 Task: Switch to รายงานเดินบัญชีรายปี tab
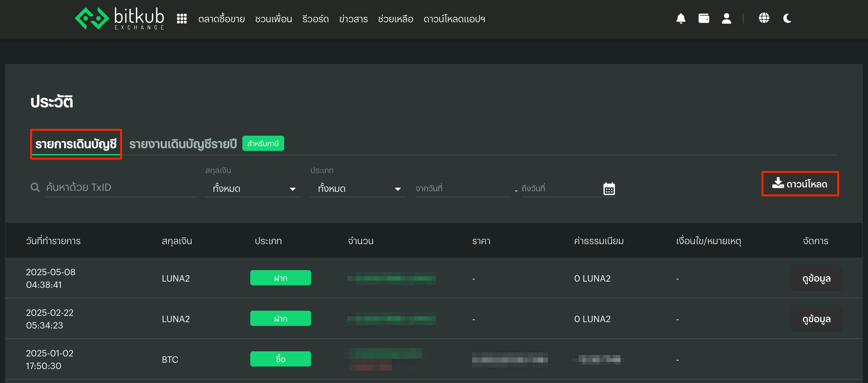pyautogui.click(x=183, y=144)
